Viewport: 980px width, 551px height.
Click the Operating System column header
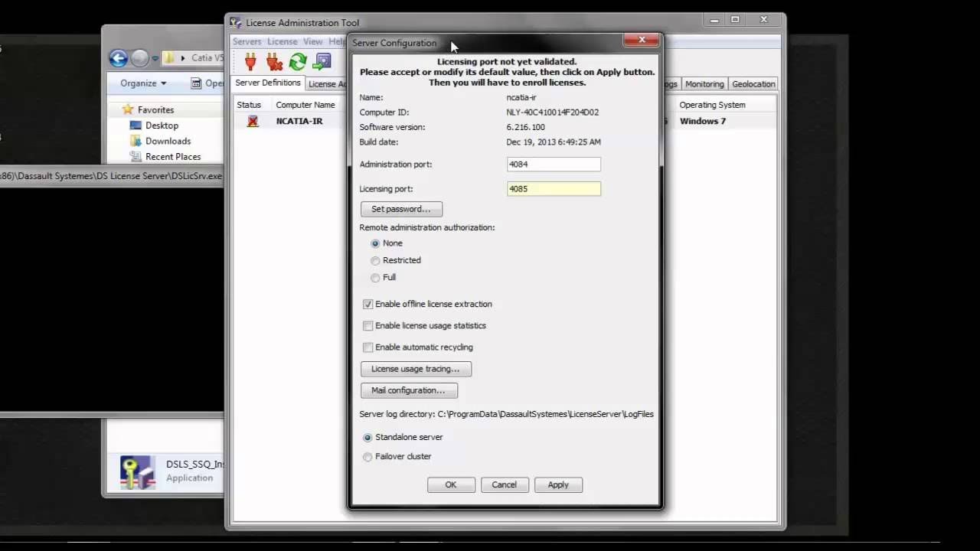coord(712,105)
